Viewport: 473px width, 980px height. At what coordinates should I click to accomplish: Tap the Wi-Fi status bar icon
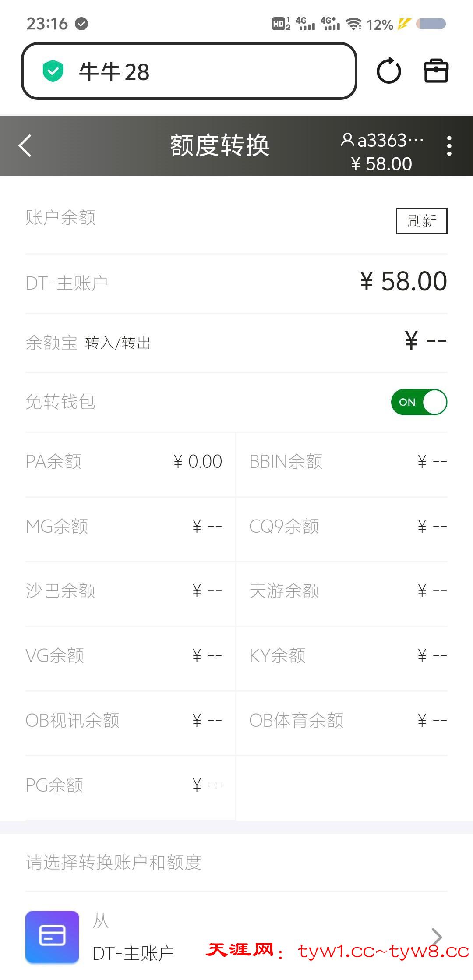coord(353,24)
